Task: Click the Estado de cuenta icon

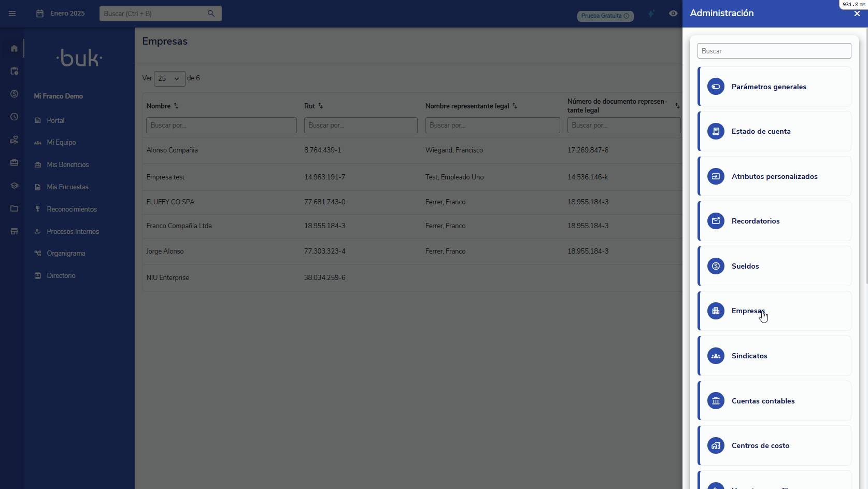Action: click(716, 132)
